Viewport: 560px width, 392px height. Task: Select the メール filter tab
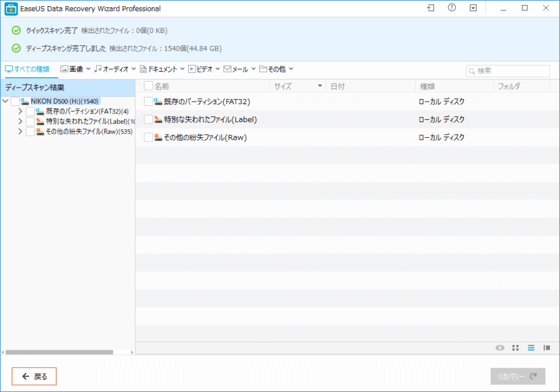pyautogui.click(x=236, y=69)
